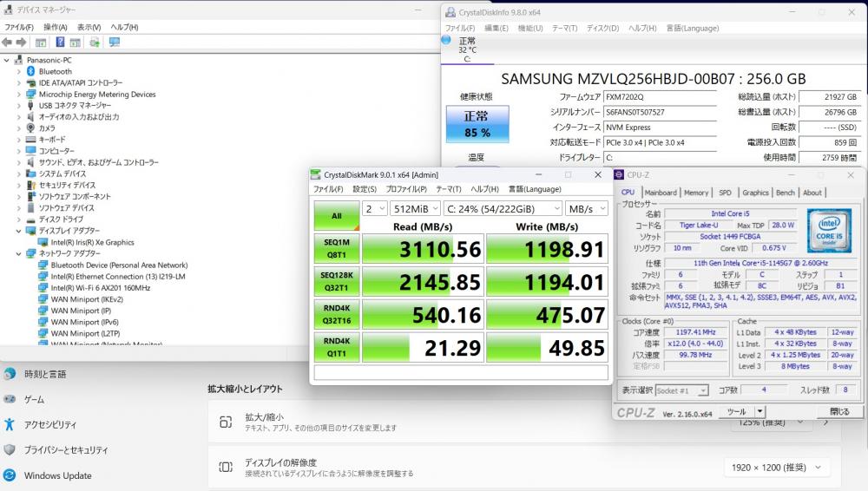Open display resolution 1920 × 1200 dropdown
Image resolution: width=868 pixels, height=491 pixels.
pyautogui.click(x=777, y=468)
